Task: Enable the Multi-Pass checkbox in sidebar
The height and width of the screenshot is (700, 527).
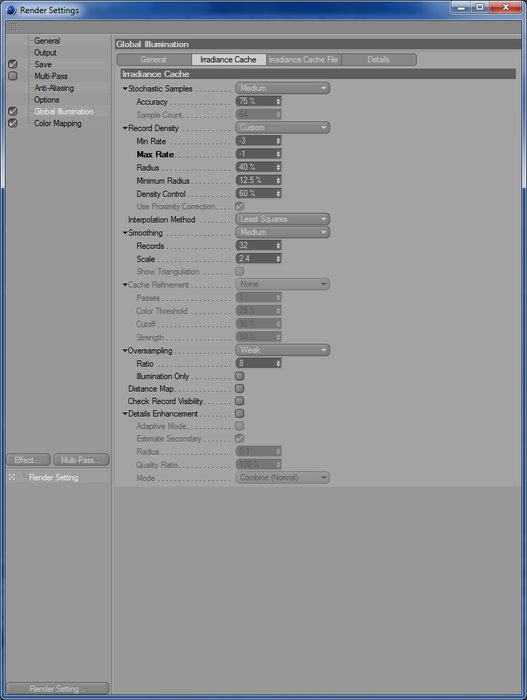Action: [x=13, y=76]
